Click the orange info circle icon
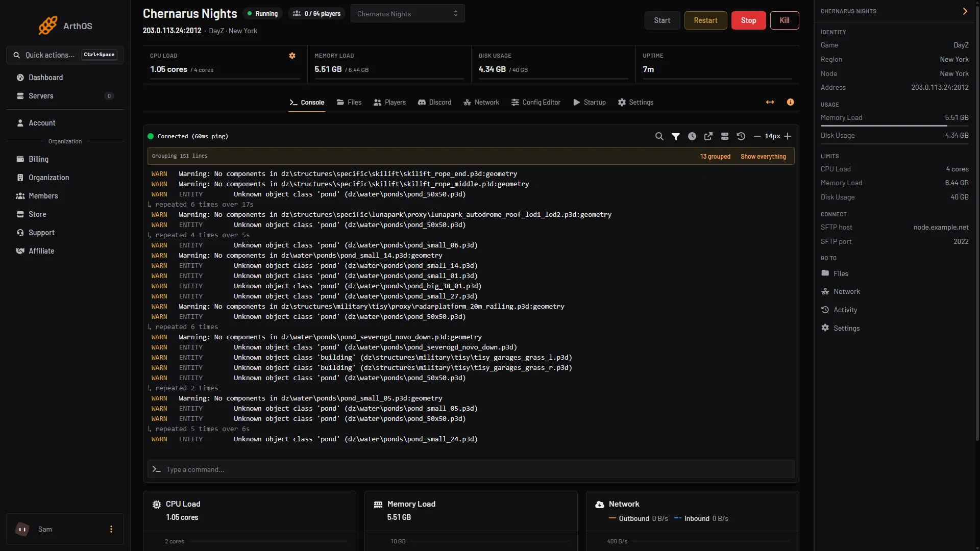This screenshot has height=551, width=980. (791, 102)
